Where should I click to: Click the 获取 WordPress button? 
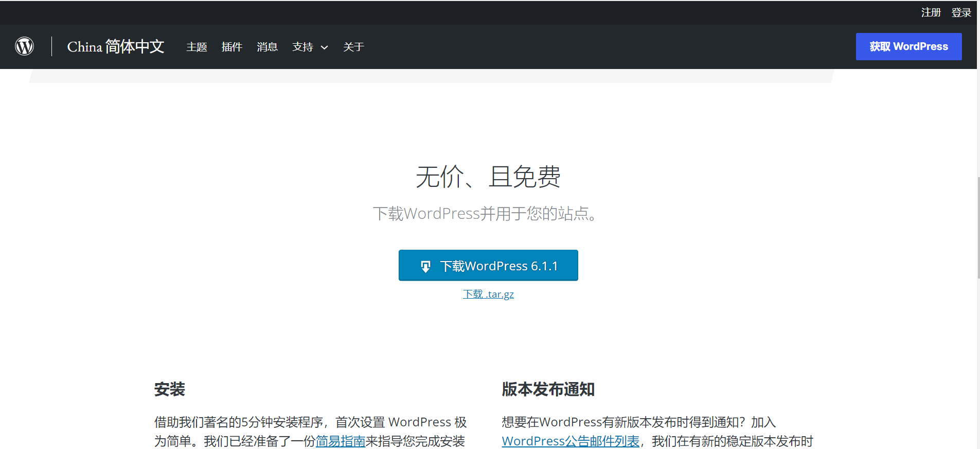coord(908,46)
